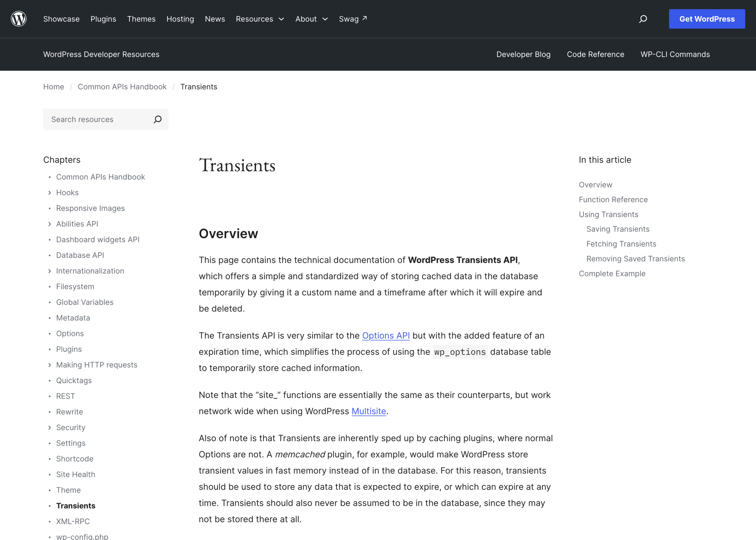756x540 pixels.
Task: Expand the Abilities API chapter chevron
Action: [x=50, y=224]
